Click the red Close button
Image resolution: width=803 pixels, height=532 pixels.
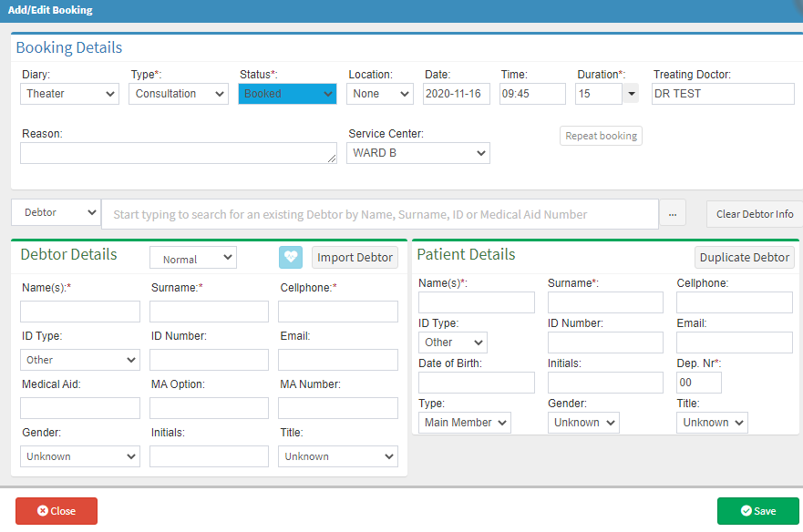pos(57,511)
